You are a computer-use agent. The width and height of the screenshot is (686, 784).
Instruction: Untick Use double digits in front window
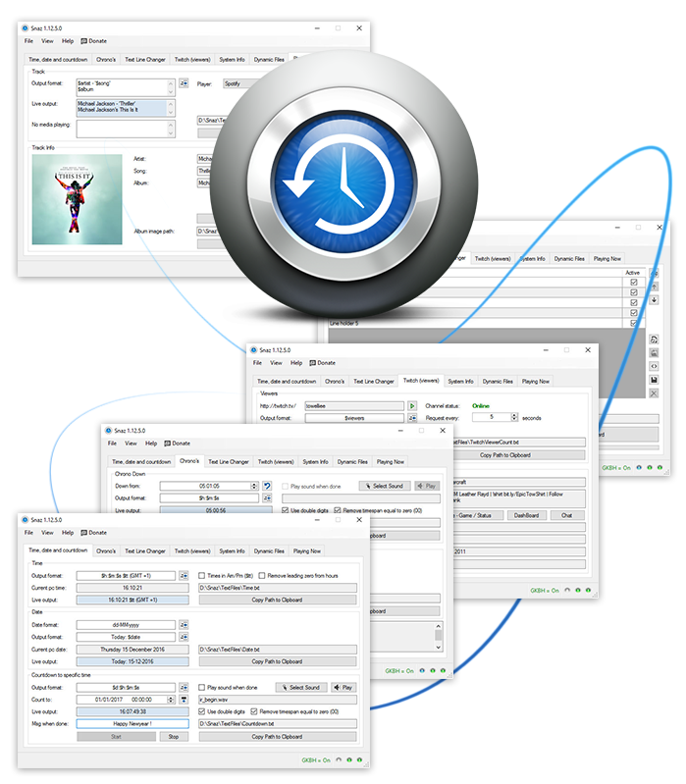(x=202, y=711)
